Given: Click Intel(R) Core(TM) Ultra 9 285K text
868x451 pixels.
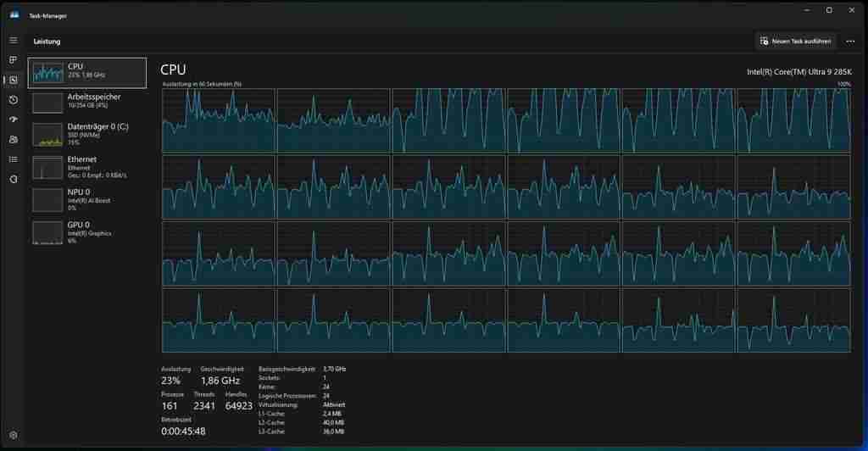Looking at the screenshot, I should click(x=799, y=72).
